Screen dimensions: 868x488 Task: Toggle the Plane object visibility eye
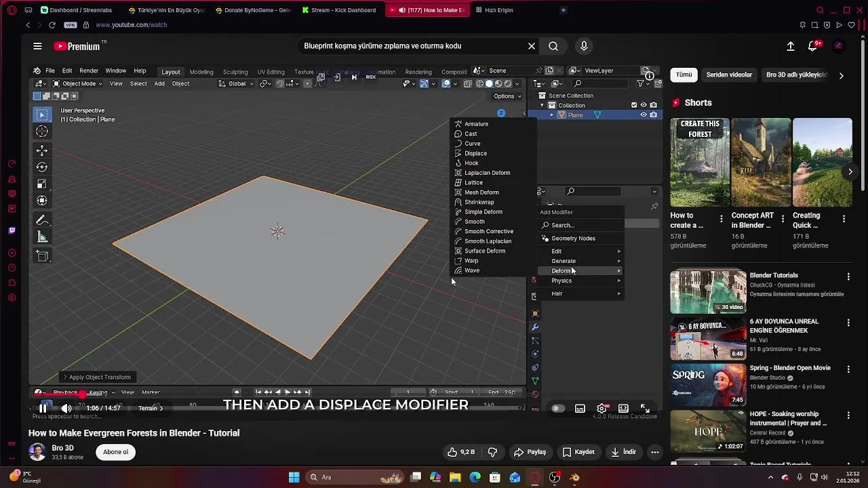(x=644, y=115)
